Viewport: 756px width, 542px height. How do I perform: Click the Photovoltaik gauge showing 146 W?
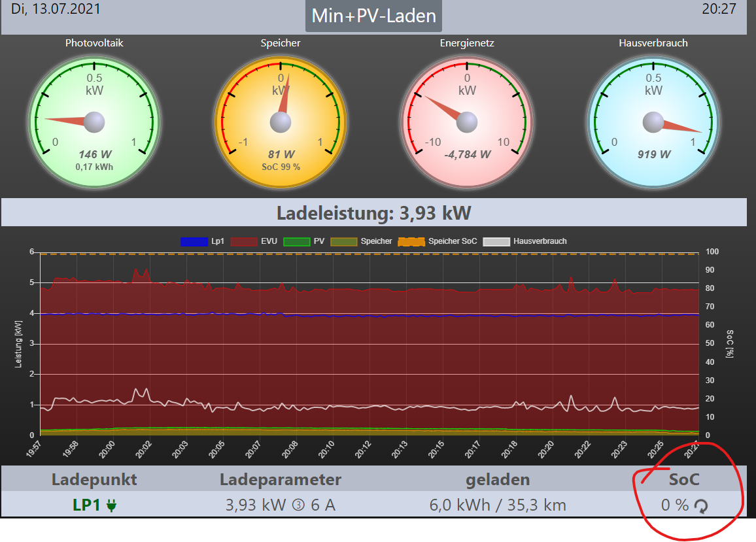94,121
